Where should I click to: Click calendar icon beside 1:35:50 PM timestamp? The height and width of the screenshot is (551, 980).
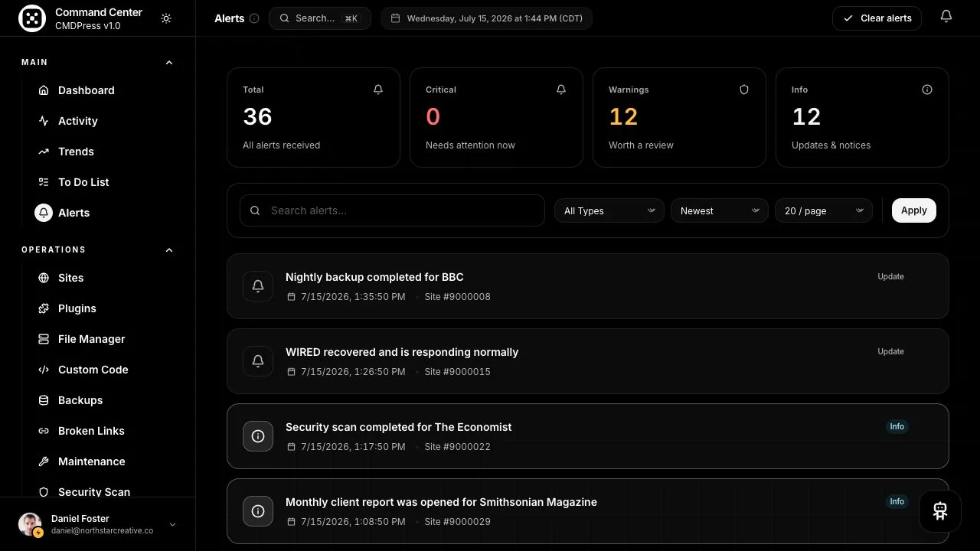click(x=291, y=297)
